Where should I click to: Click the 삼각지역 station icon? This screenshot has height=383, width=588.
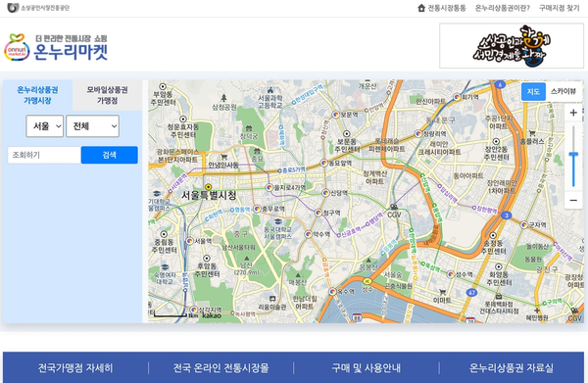(x=193, y=310)
